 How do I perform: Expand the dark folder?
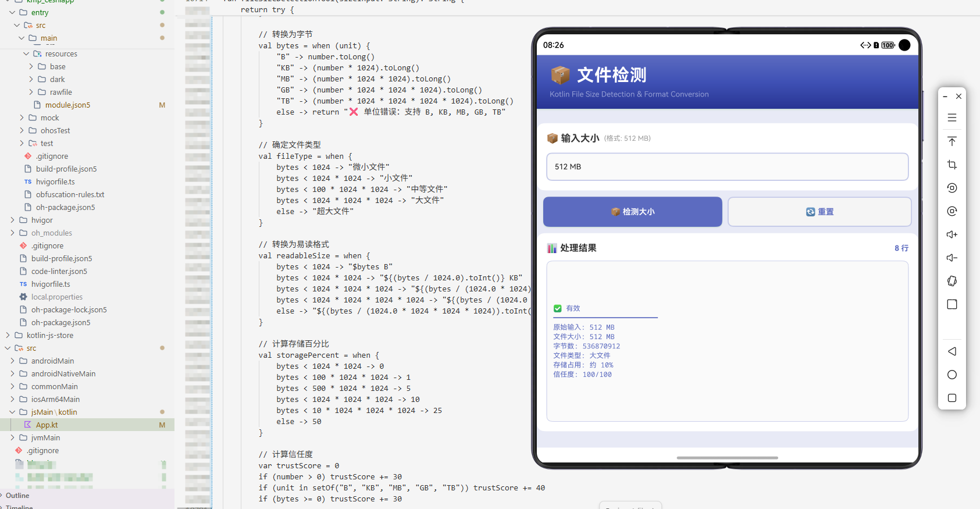click(31, 79)
